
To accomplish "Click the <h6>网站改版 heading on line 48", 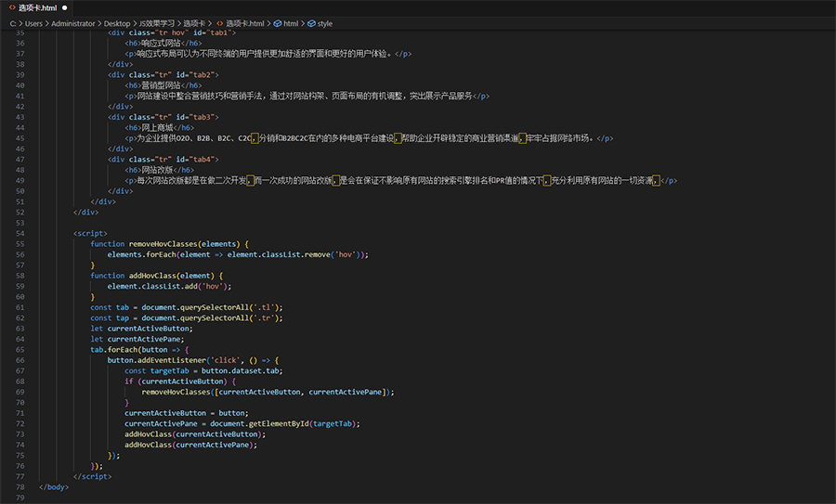I will (159, 170).
